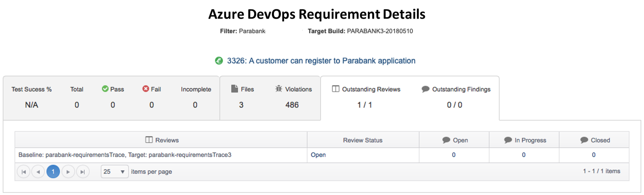Open the 25 items per page dropdown
This screenshot has height=195, width=644.
(114, 172)
